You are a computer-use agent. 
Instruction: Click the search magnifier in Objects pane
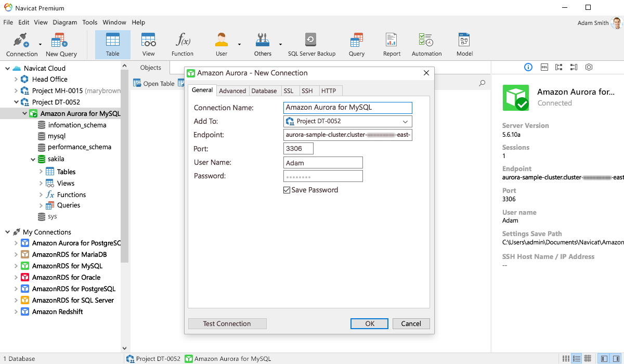click(482, 83)
